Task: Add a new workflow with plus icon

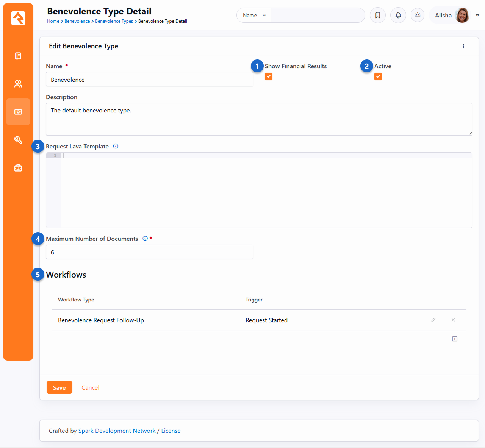Action: [x=455, y=339]
